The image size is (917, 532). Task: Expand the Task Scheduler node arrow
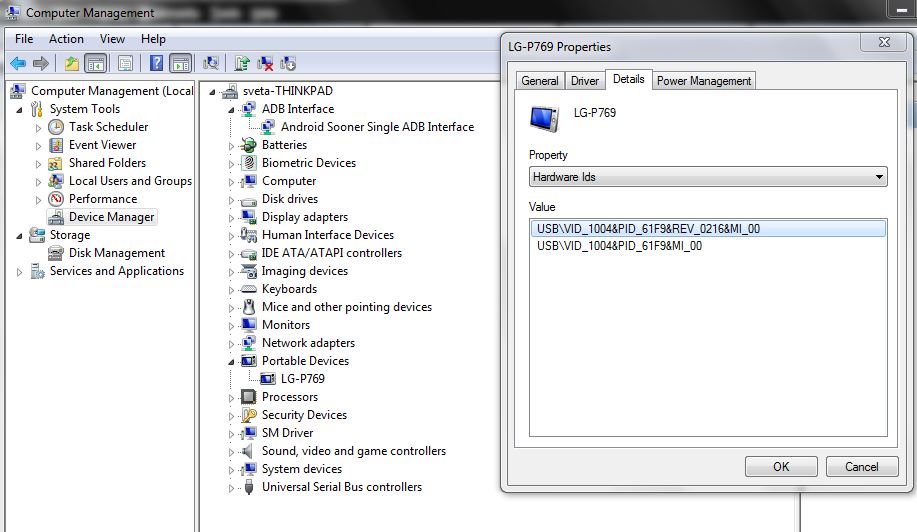click(x=39, y=128)
